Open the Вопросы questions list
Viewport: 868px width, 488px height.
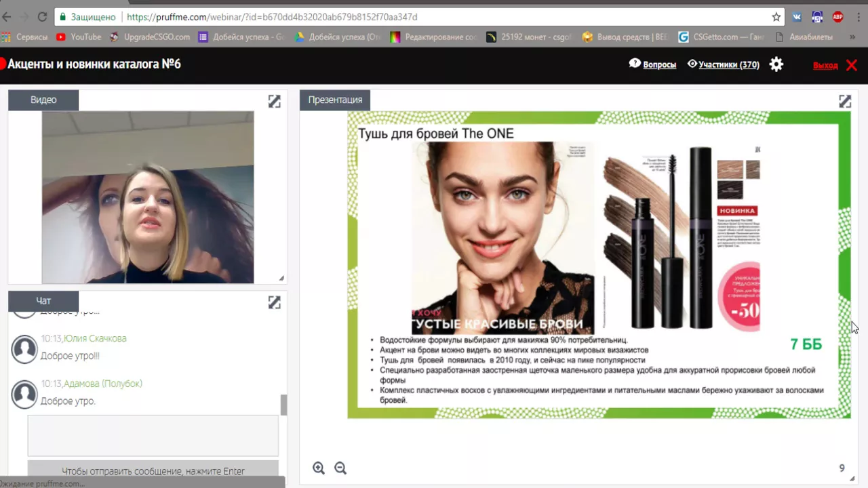click(x=652, y=64)
